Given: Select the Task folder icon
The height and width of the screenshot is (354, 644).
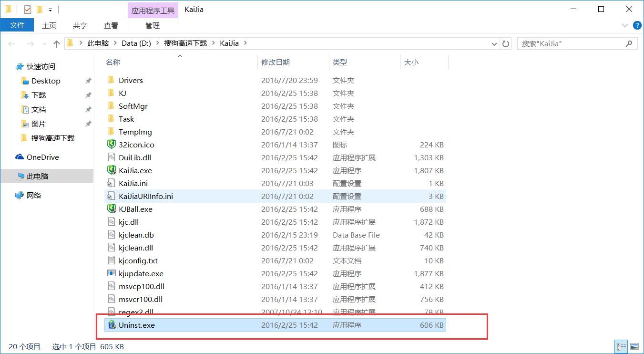Looking at the screenshot, I should click(x=111, y=119).
